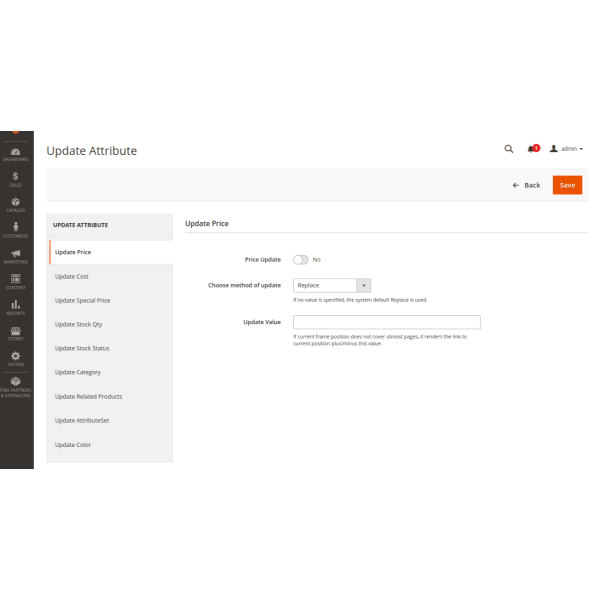Toggle the Price Update switch

pyautogui.click(x=300, y=259)
